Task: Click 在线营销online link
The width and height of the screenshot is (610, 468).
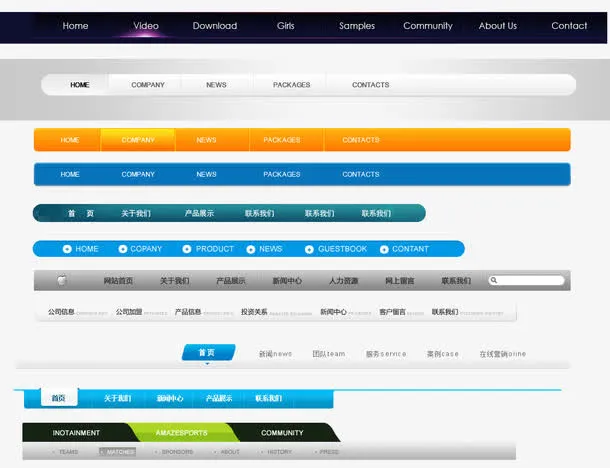Action: point(502,354)
